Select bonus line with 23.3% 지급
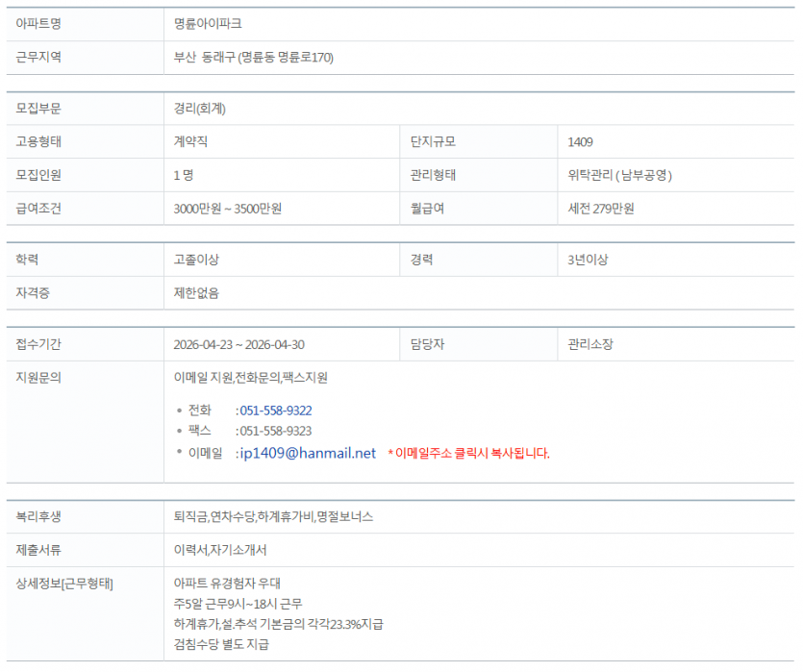Screen dimensions: 803x672 [279, 624]
